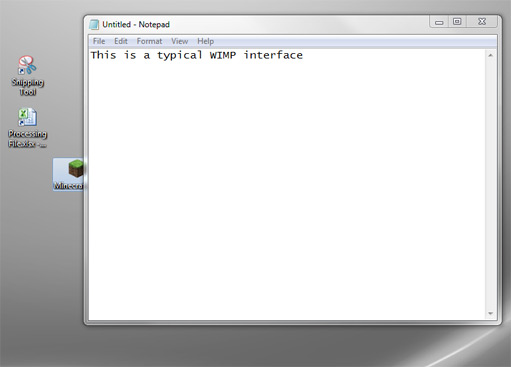Maximize the Notepad window
511x367 pixels.
tap(457, 22)
